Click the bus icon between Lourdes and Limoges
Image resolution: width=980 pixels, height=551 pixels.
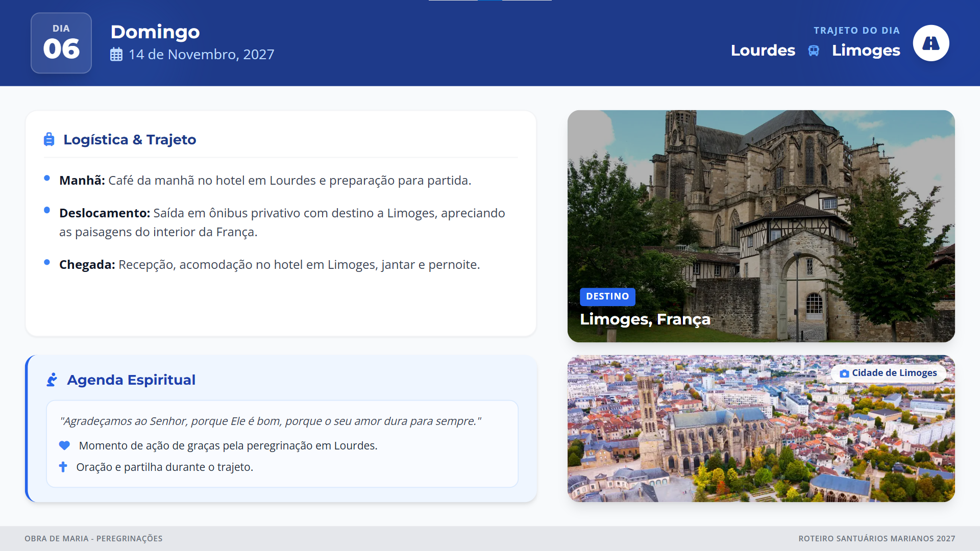click(814, 51)
